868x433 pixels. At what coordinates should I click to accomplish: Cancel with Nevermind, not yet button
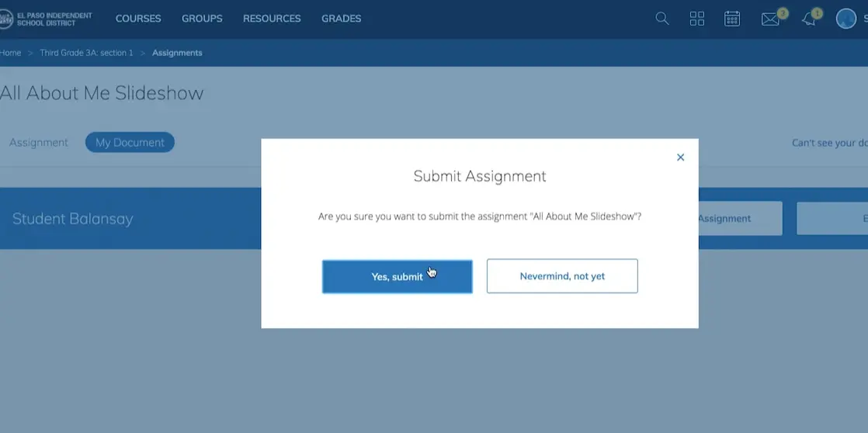point(562,276)
